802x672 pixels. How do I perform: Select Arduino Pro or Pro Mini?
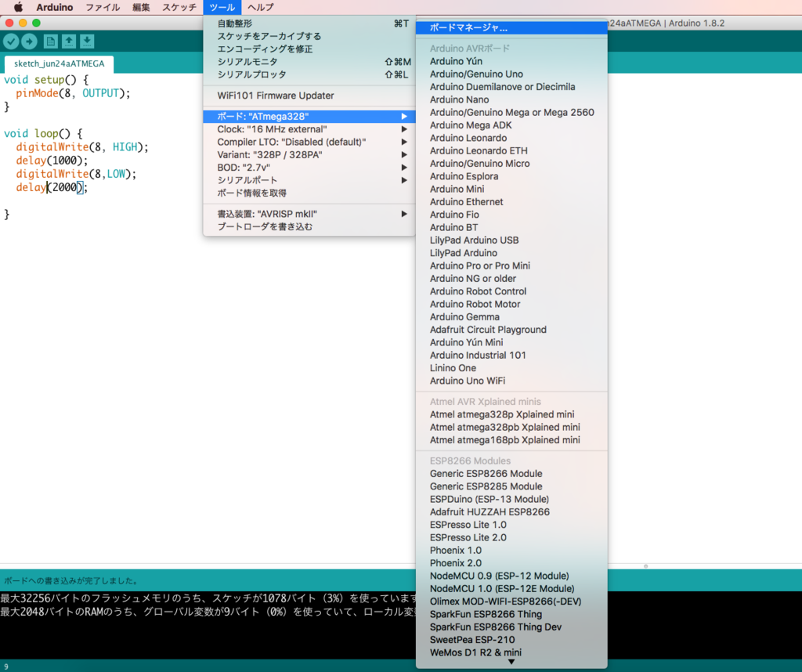tap(511, 266)
